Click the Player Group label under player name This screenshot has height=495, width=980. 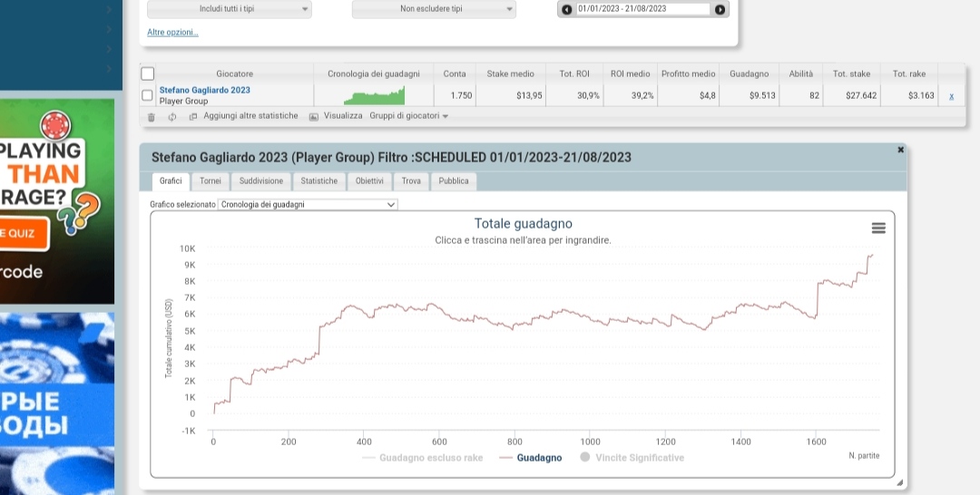[183, 101]
